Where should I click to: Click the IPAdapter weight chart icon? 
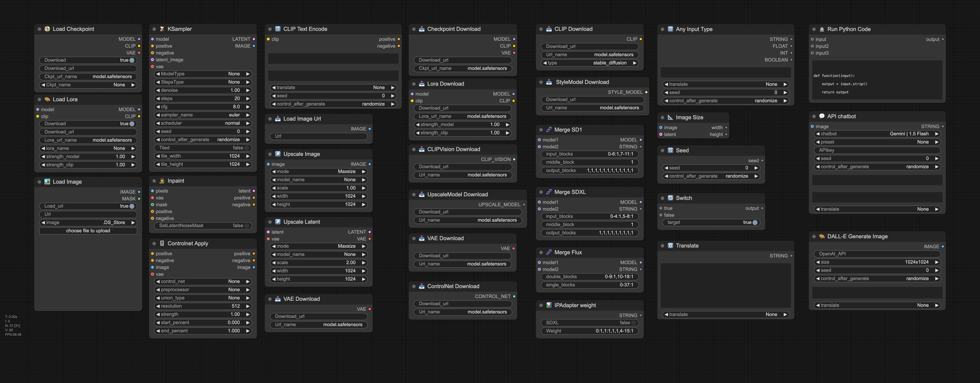[x=549, y=305]
